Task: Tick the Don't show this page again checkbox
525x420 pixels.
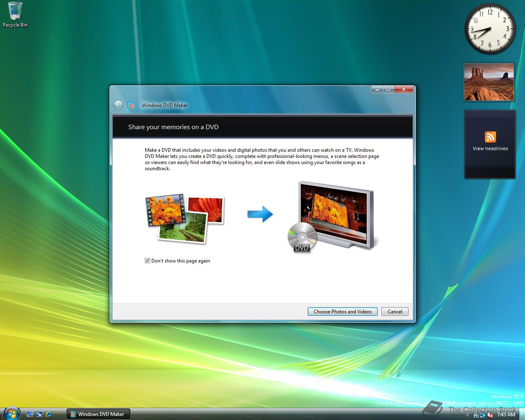Action: [147, 261]
